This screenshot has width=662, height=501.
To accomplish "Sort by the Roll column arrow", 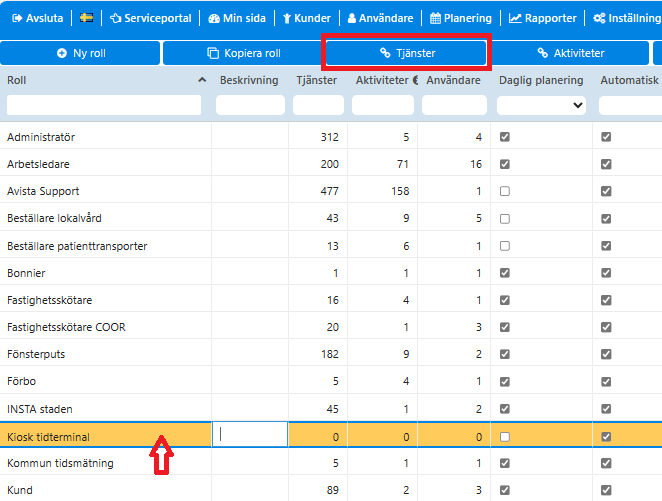I will click(202, 80).
